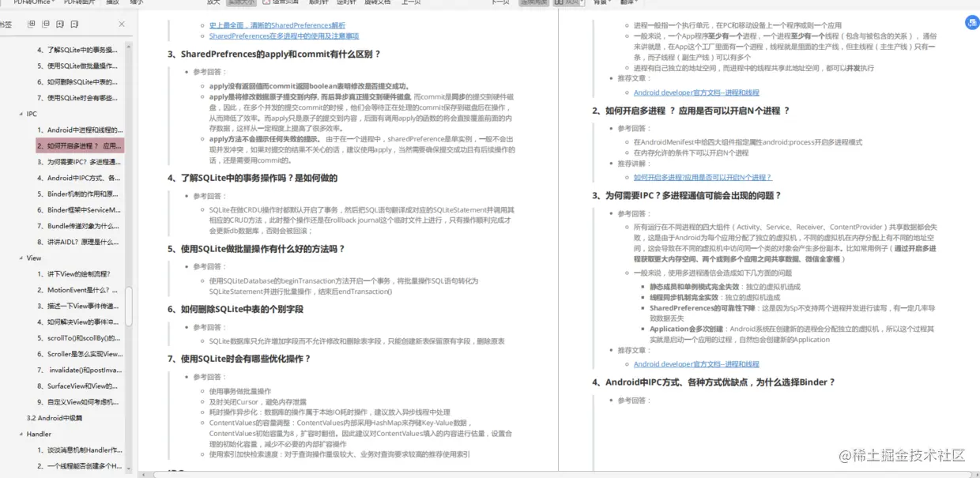Select the Handler bookmark node
The height and width of the screenshot is (478, 980).
click(x=39, y=434)
